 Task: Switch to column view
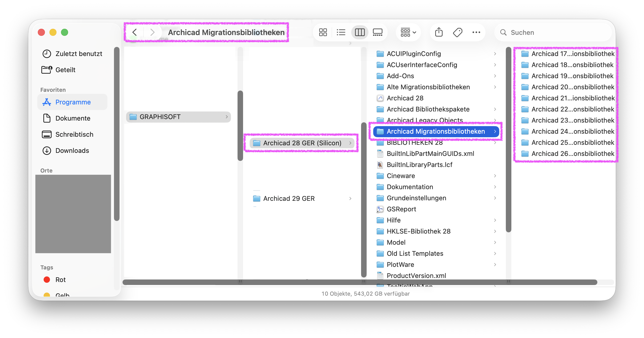click(360, 32)
